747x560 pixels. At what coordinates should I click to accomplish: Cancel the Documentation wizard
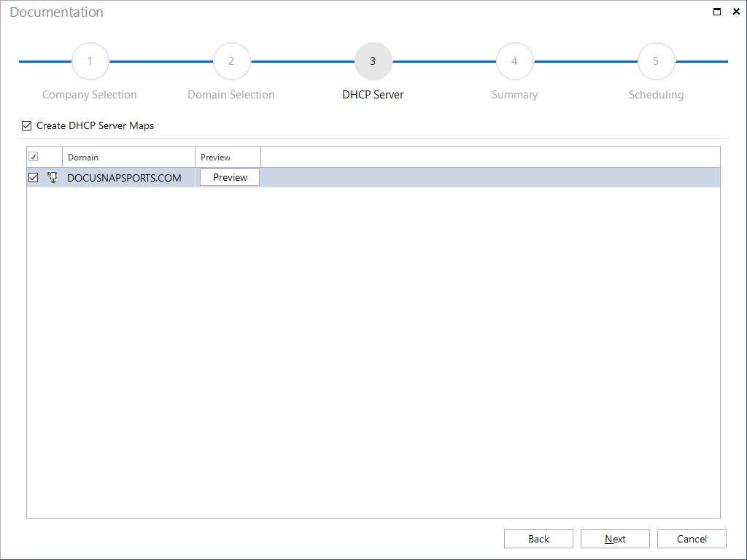(692, 539)
